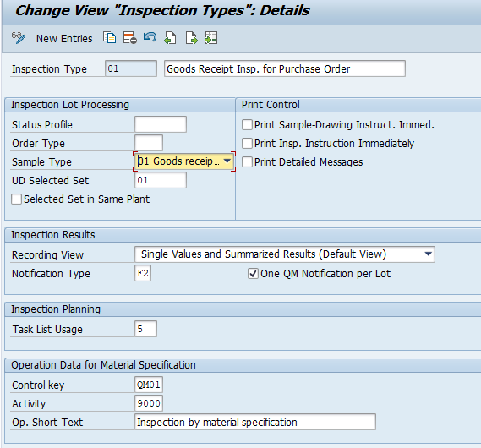Go to the next entry icon

191,38
